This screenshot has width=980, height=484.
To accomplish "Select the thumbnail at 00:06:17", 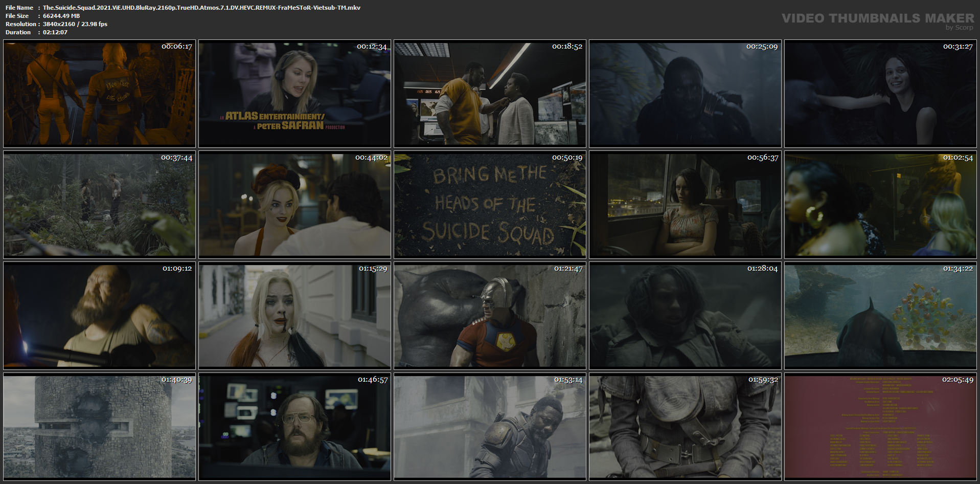I will point(99,94).
